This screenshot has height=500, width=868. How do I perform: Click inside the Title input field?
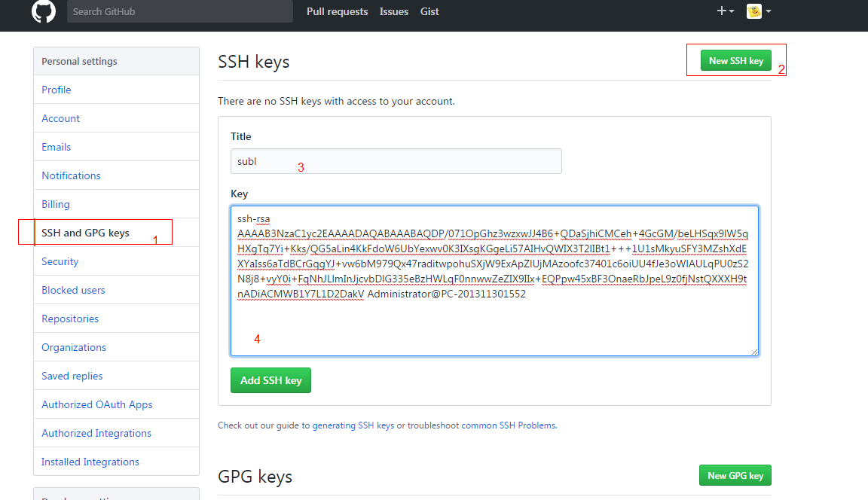(x=396, y=160)
